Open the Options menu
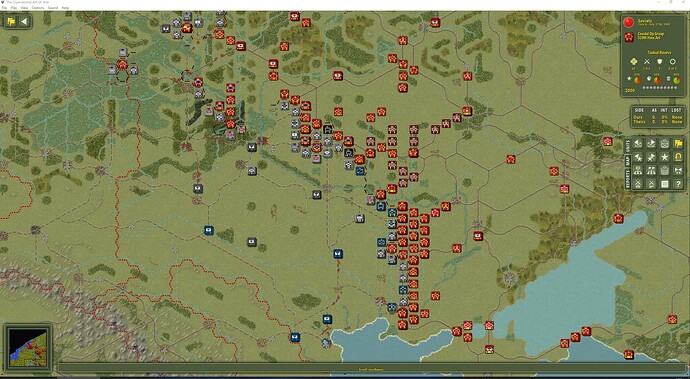The image size is (690, 379). (38, 8)
